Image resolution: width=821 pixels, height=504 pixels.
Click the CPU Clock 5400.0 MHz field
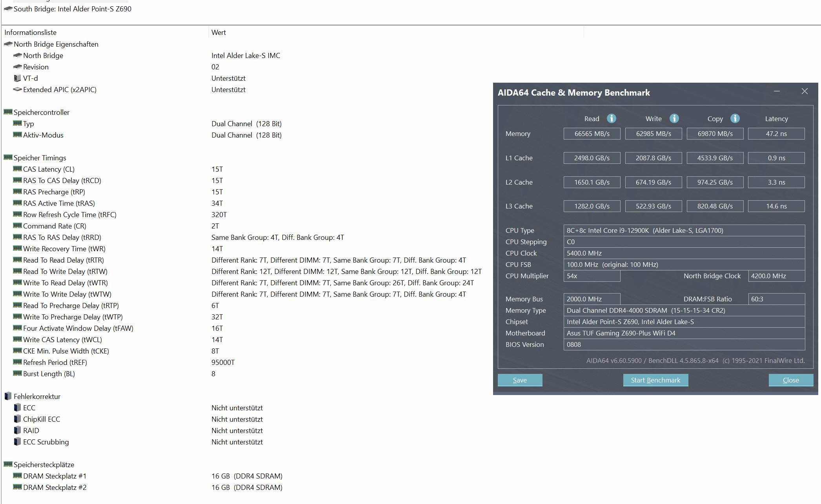pyautogui.click(x=684, y=253)
